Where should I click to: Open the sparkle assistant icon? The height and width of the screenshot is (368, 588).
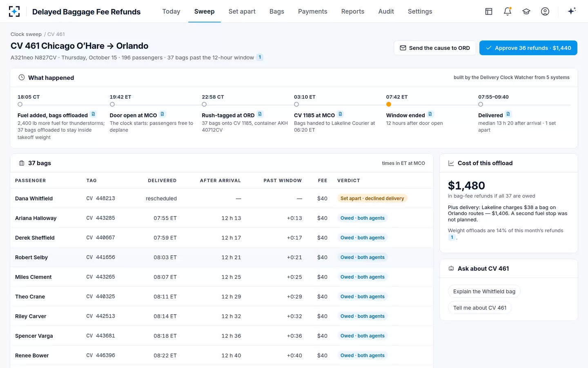click(x=572, y=11)
